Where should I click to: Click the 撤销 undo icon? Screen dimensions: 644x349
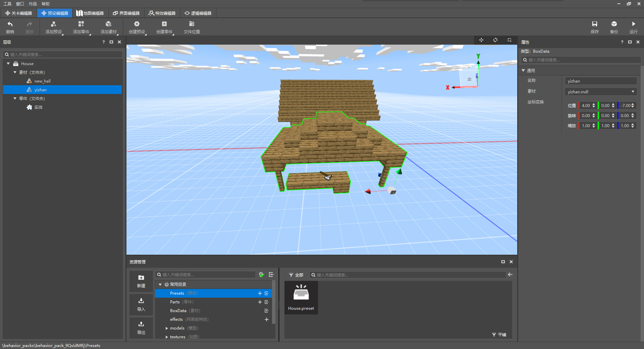10,24
